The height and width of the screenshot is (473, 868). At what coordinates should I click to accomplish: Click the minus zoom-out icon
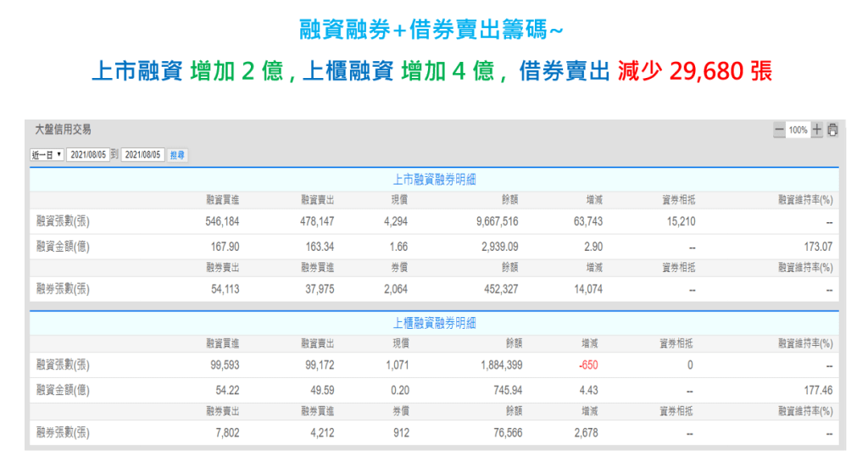779,131
